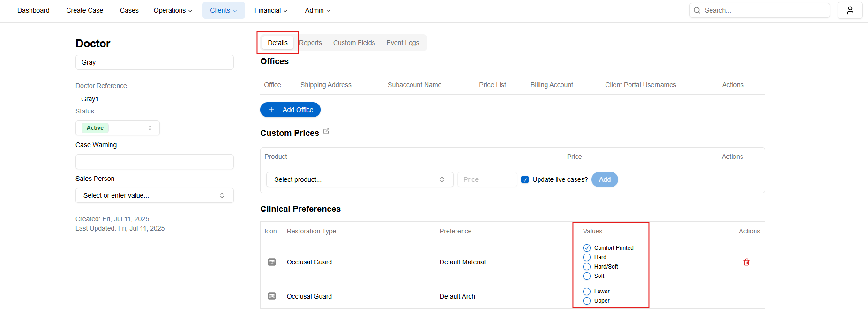Screen dimensions: 868x314
Task: Click Occlusal Guard icon in Default Material row
Action: [271, 262]
